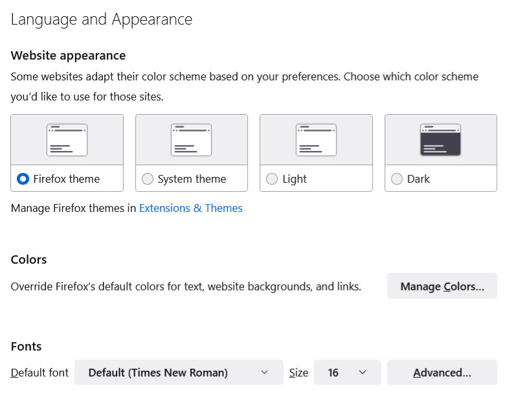This screenshot has width=524, height=420.
Task: Click the Manage Colors button
Action: (442, 286)
